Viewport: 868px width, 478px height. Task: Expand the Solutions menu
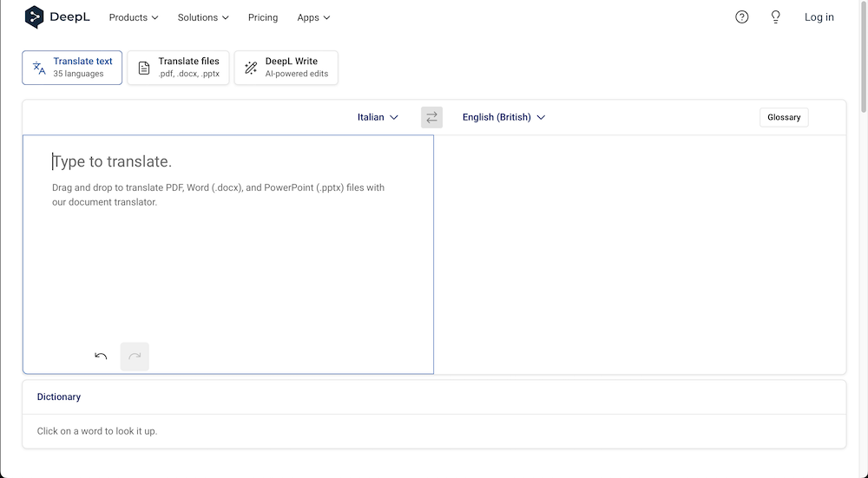click(x=203, y=17)
